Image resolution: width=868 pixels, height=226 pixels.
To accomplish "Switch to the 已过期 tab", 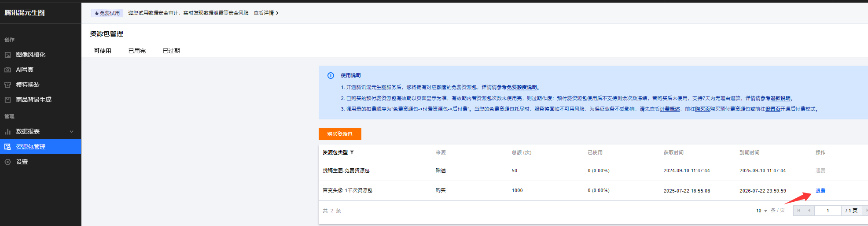I will [171, 51].
